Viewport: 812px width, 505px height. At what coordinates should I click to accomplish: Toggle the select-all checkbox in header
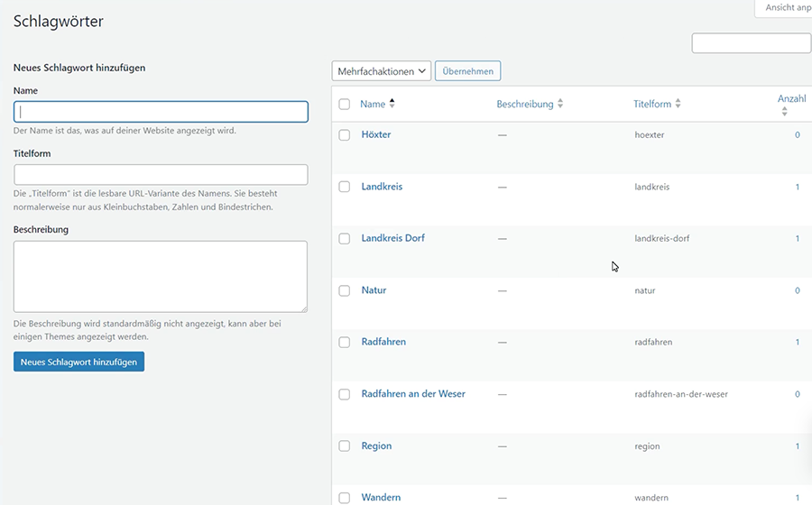point(344,105)
